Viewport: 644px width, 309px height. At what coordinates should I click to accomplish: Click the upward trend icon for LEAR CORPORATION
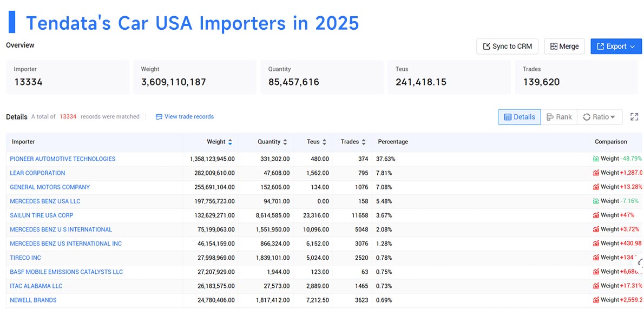[x=596, y=173]
